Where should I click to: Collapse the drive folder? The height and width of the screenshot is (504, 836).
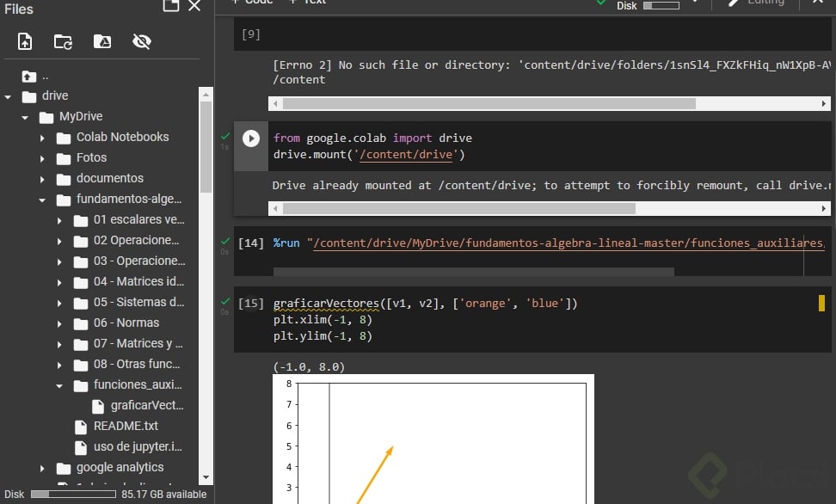tap(8, 97)
